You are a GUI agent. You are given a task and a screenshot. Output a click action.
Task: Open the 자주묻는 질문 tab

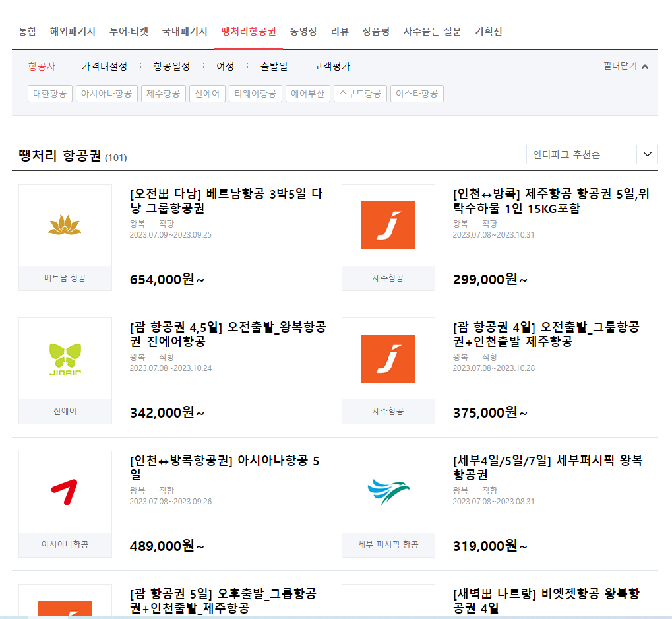[433, 30]
